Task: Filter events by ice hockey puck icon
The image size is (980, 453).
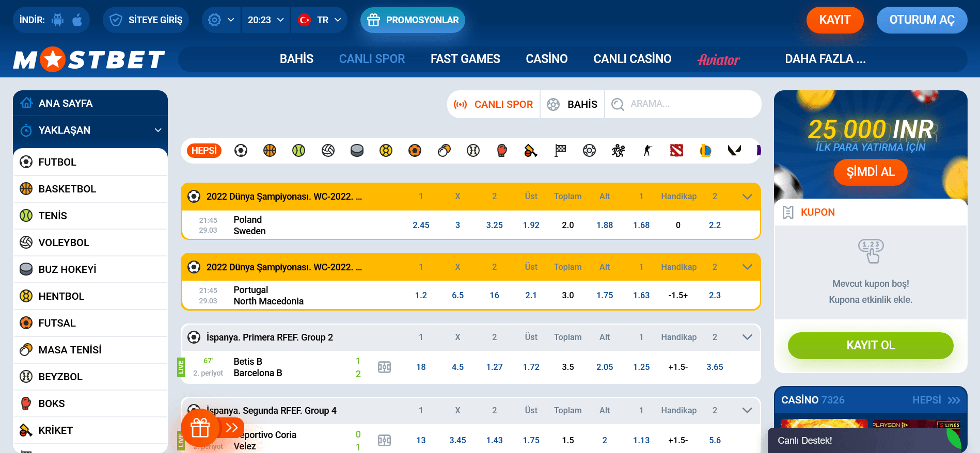Action: [x=357, y=150]
